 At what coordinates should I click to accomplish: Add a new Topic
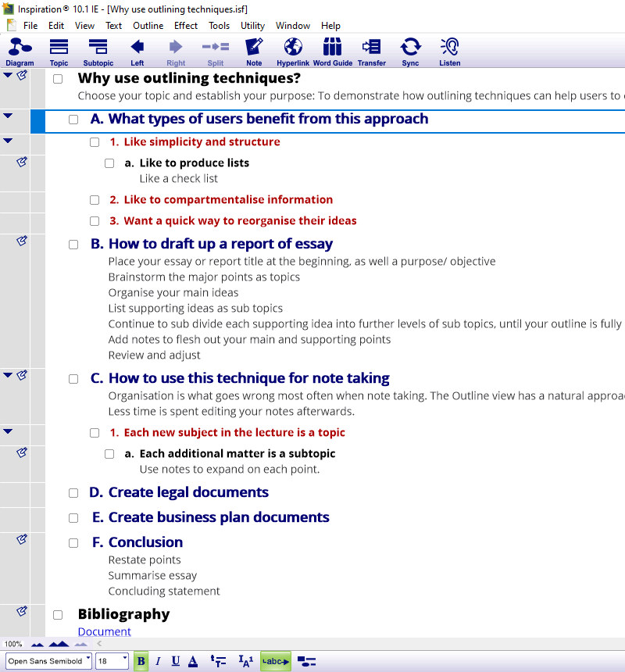click(59, 52)
